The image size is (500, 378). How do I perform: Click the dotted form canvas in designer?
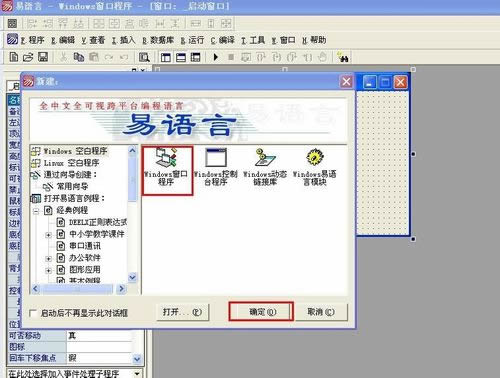pyautogui.click(x=382, y=163)
